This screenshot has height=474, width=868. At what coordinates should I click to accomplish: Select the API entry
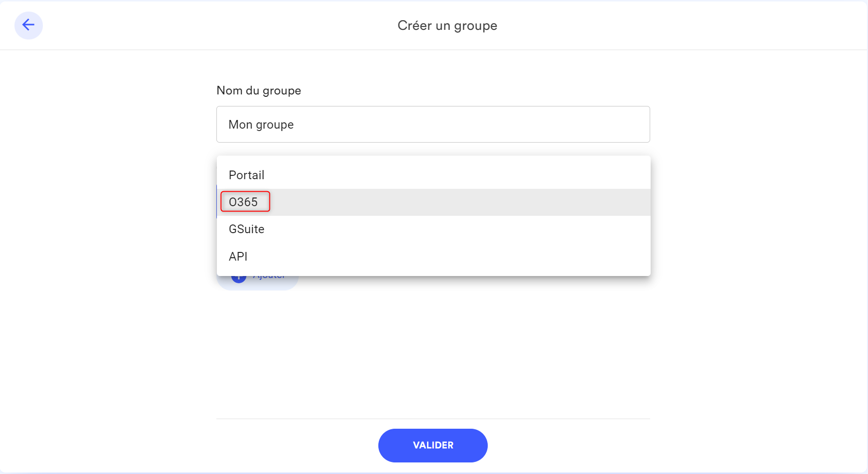[x=238, y=256]
